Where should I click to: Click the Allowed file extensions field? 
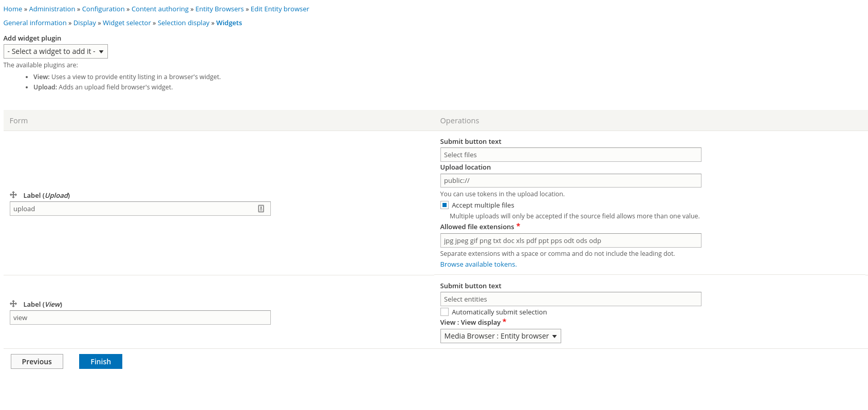click(570, 240)
